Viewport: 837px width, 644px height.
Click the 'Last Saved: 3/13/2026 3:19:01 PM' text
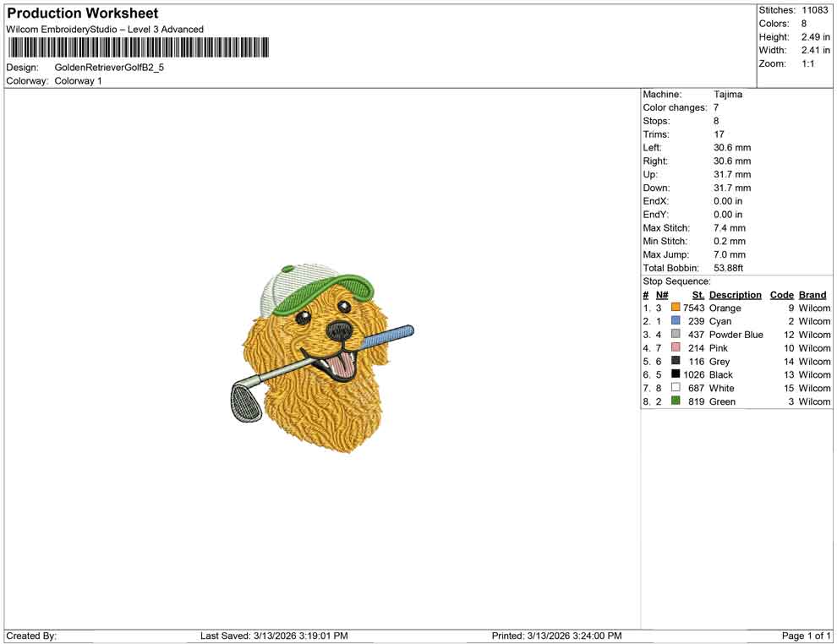click(x=274, y=636)
